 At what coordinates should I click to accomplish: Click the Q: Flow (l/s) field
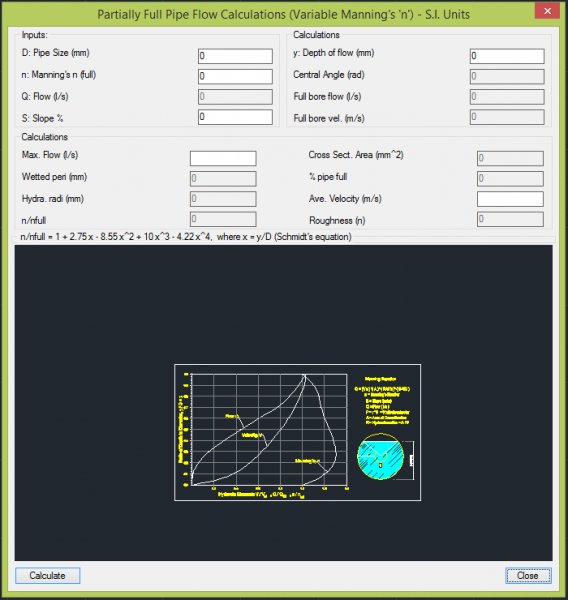pyautogui.click(x=235, y=96)
